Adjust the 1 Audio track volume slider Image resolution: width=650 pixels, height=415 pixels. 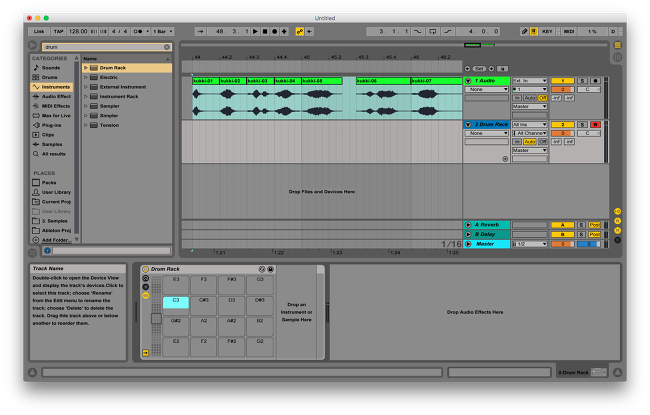pos(563,90)
